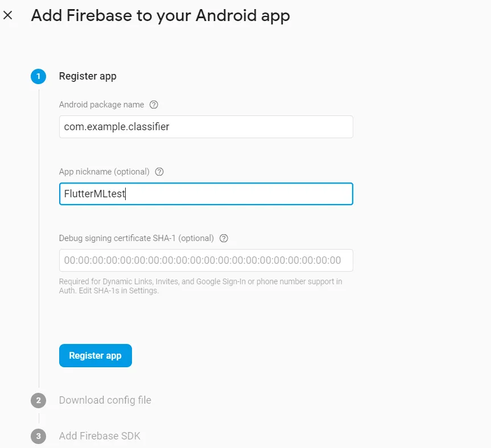Click the Android package name label
The height and width of the screenshot is (448, 491).
click(101, 105)
